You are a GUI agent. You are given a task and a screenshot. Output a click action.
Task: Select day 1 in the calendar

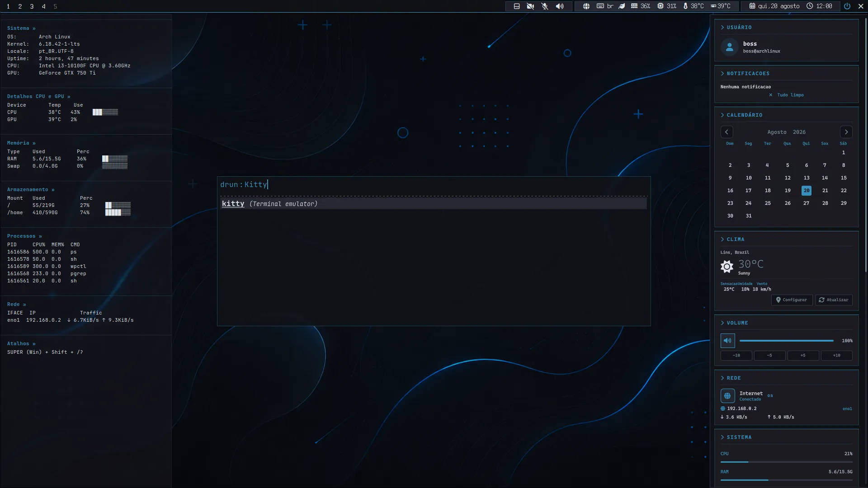[x=844, y=153]
